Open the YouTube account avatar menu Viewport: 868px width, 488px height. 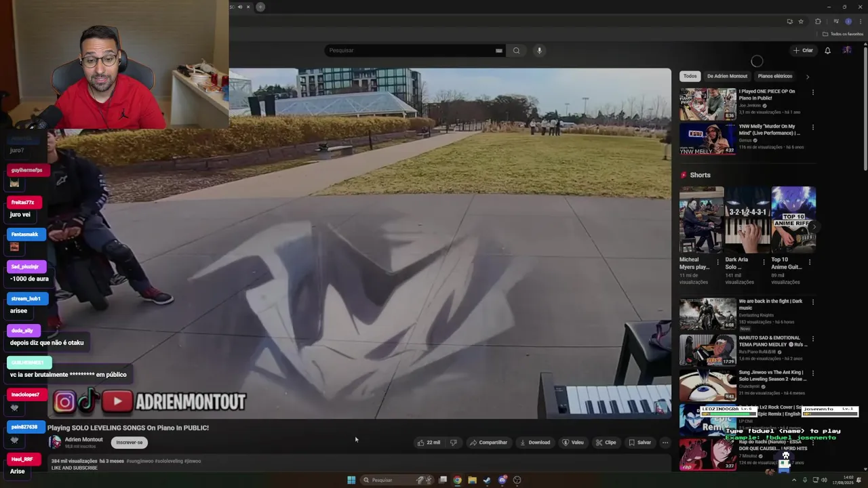(x=847, y=50)
